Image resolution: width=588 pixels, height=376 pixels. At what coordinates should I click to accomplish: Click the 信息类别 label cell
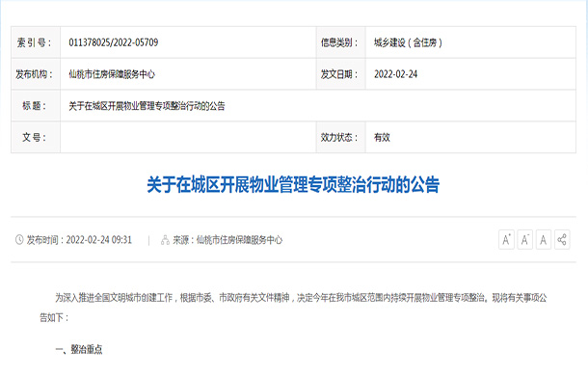pos(341,42)
